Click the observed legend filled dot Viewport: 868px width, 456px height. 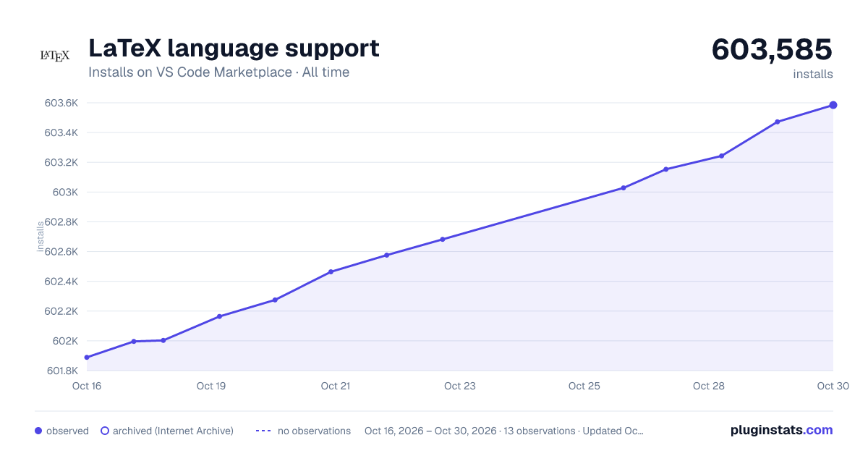click(x=38, y=431)
